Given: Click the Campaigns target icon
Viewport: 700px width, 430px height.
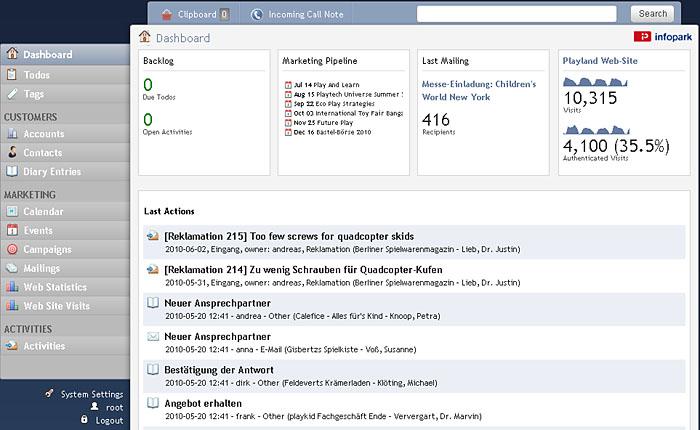Looking at the screenshot, I should (x=12, y=249).
